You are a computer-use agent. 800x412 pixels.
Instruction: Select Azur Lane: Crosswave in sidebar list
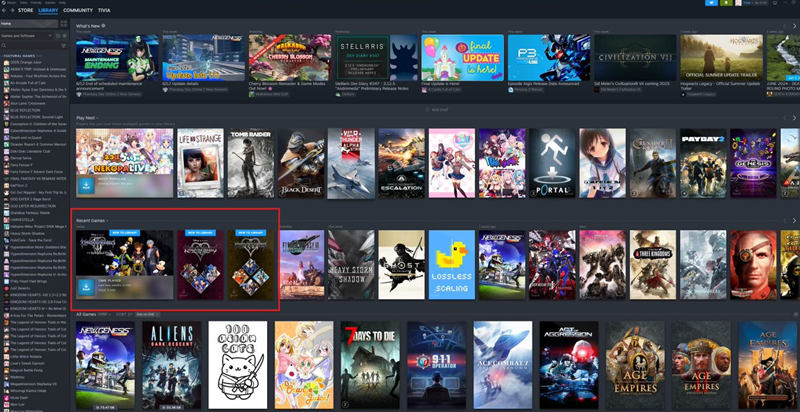(x=34, y=104)
